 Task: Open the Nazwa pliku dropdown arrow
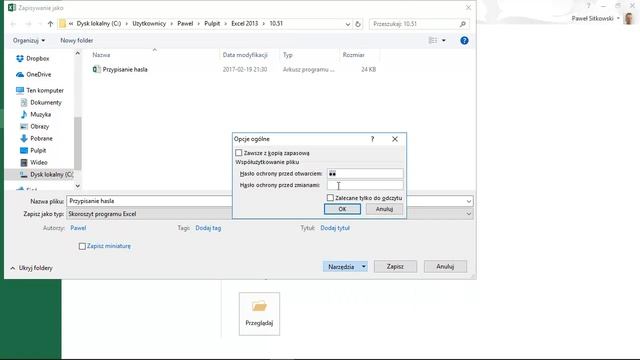(x=469, y=201)
